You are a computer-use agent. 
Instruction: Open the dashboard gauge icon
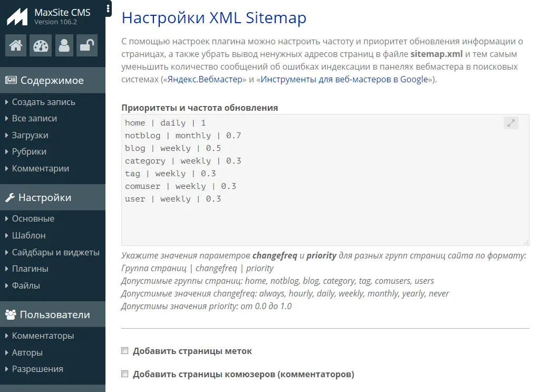coord(40,45)
